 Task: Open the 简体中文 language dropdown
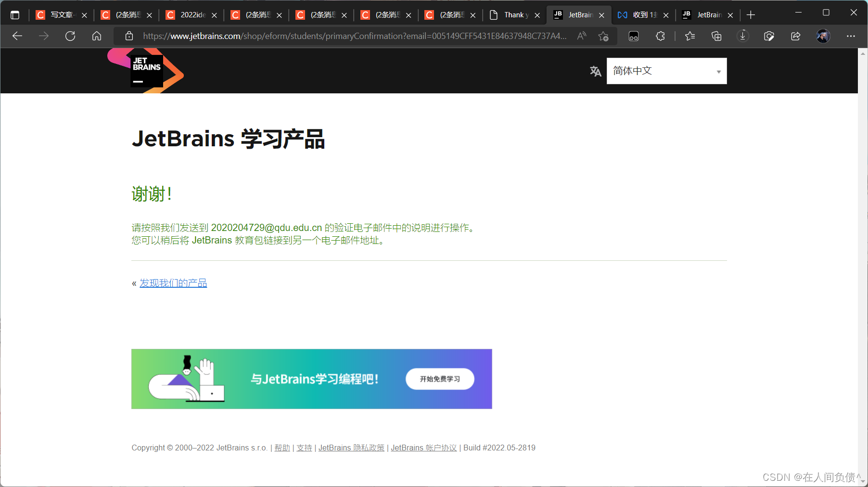[666, 71]
